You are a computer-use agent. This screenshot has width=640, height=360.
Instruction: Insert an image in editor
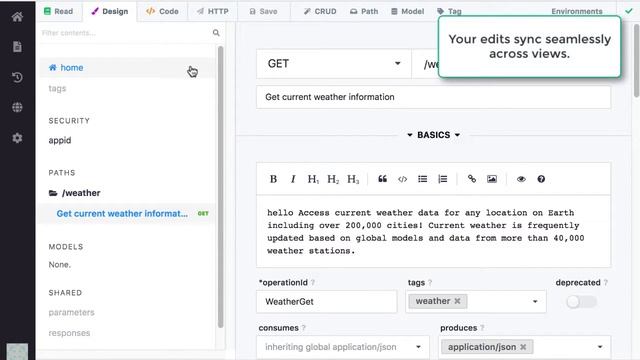tap(492, 179)
